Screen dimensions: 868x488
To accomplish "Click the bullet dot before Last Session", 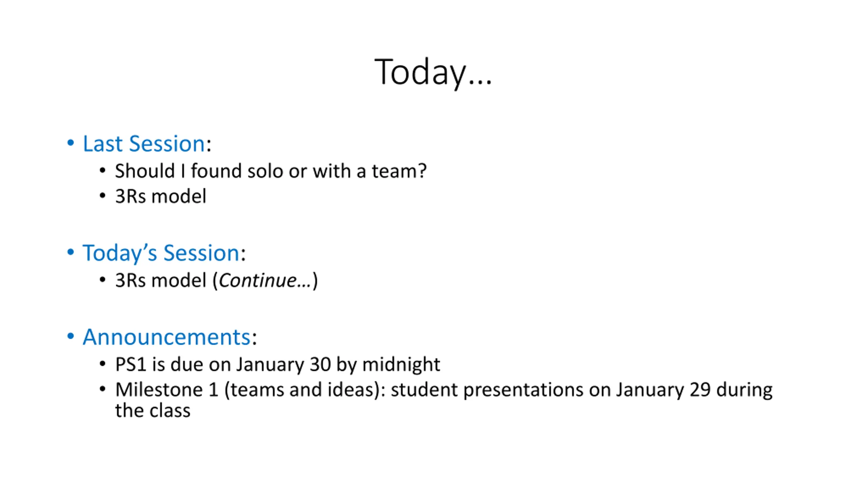I will pos(71,143).
